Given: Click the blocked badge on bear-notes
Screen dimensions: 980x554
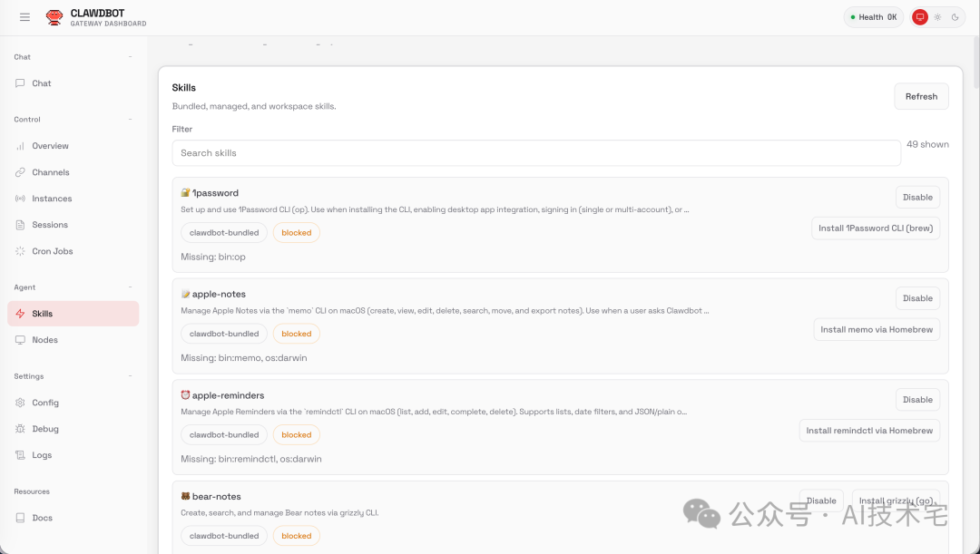Looking at the screenshot, I should click(x=296, y=536).
